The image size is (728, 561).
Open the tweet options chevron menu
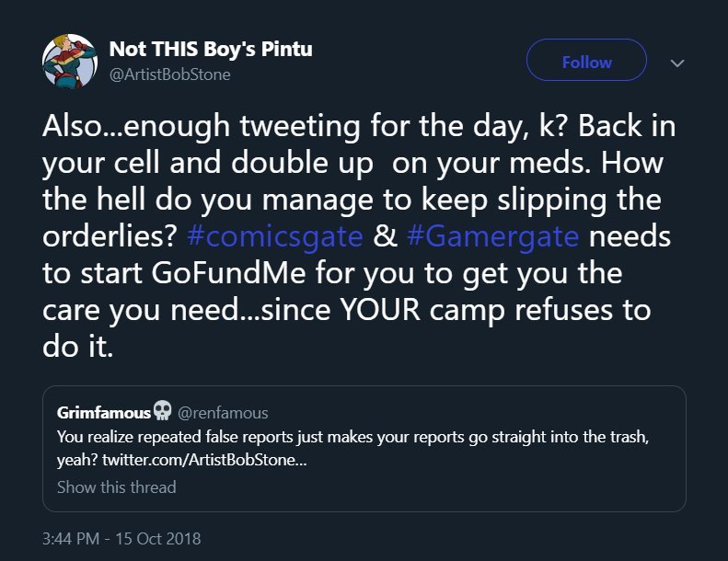point(677,63)
